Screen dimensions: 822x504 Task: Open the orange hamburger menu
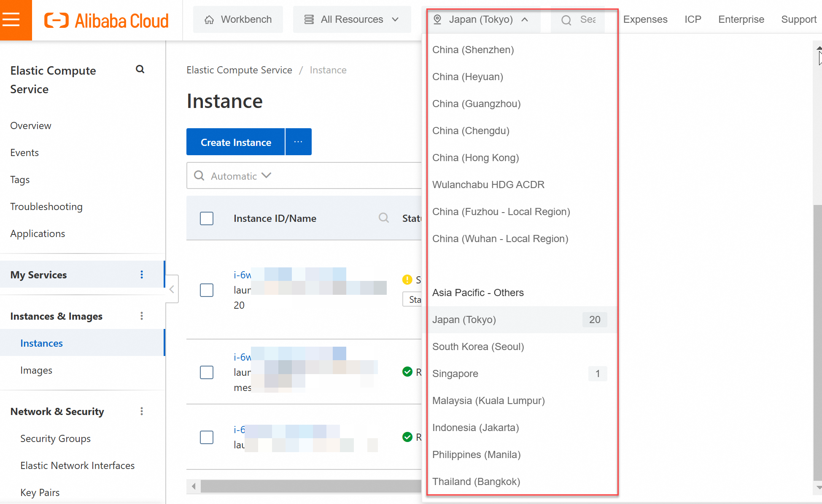(x=16, y=20)
